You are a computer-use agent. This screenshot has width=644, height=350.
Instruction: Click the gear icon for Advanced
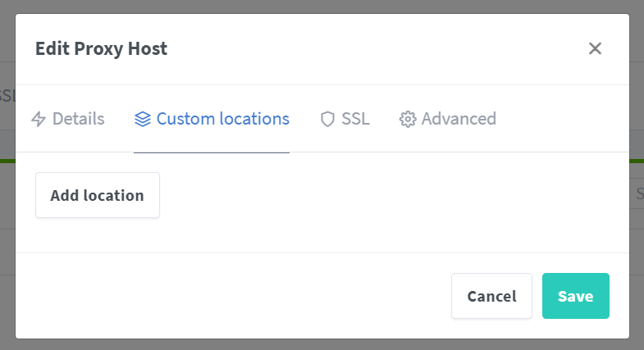[x=408, y=120]
